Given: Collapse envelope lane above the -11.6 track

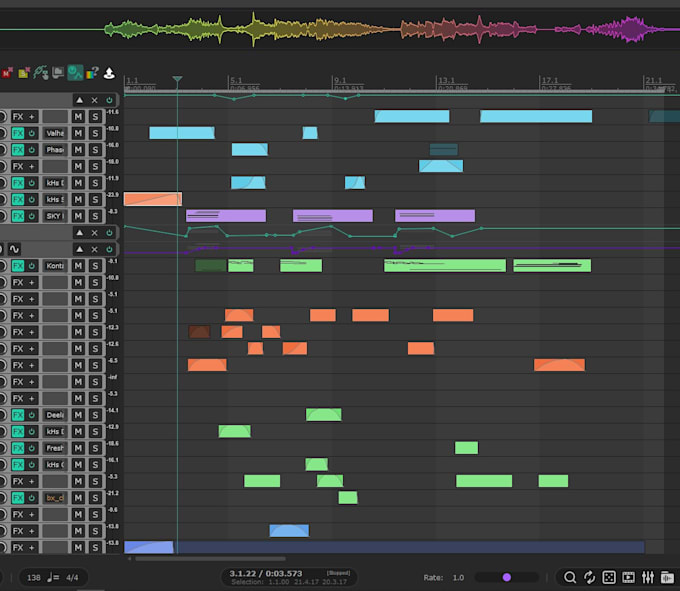Looking at the screenshot, I should click(x=80, y=100).
